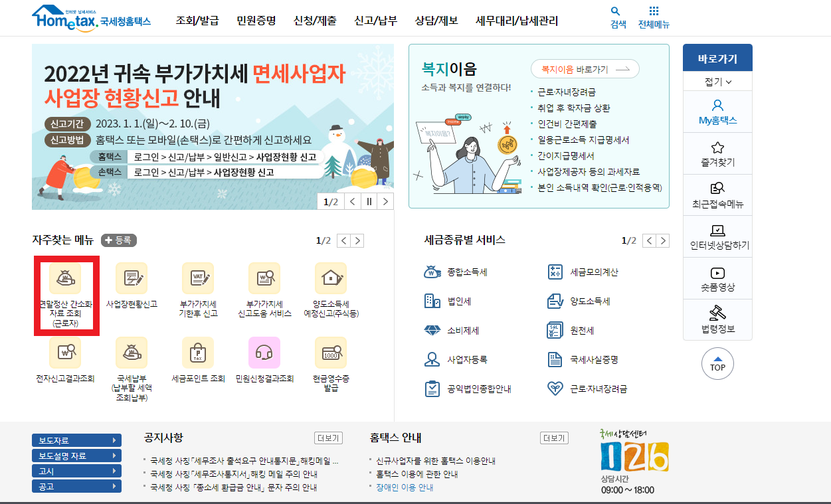Open the 전자신고결과조회 icon
The image size is (831, 504).
coord(64,359)
